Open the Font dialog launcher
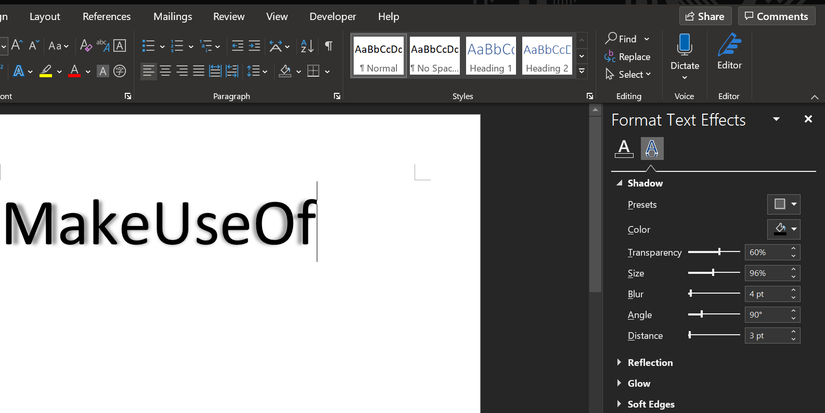Image resolution: width=825 pixels, height=413 pixels. pyautogui.click(x=127, y=96)
